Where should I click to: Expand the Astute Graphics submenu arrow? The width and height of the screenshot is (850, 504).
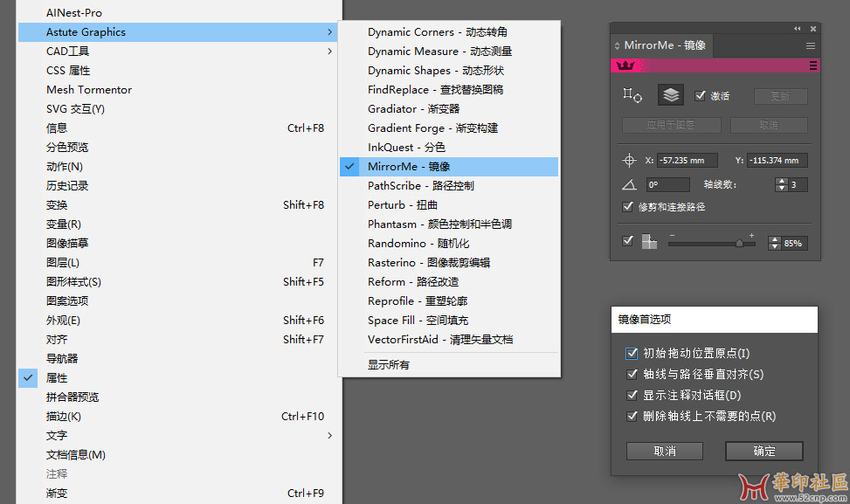point(329,32)
